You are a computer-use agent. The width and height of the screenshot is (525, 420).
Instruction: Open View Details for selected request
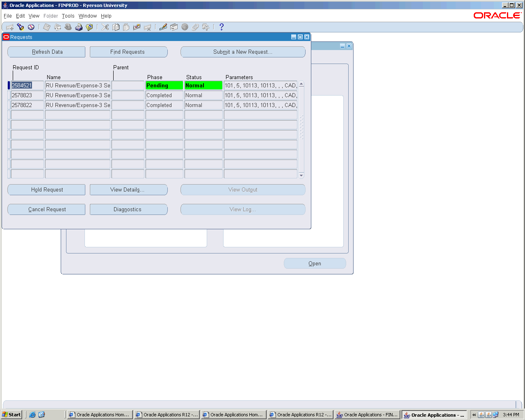[128, 190]
